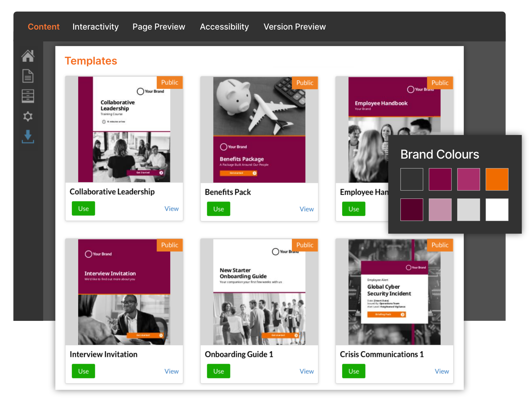Click the Crisis Communications 1 card title
The width and height of the screenshot is (532, 399).
(x=382, y=354)
